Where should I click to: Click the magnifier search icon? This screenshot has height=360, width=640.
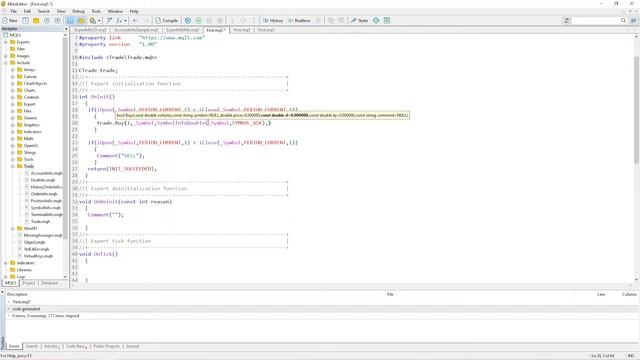623,20
